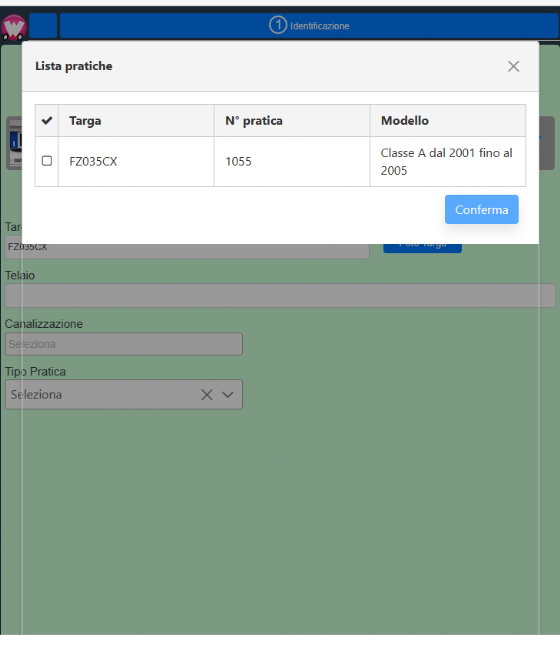The height and width of the screenshot is (657, 560).
Task: Tick the checkbox for plate FZ035CX
Action: (x=47, y=161)
